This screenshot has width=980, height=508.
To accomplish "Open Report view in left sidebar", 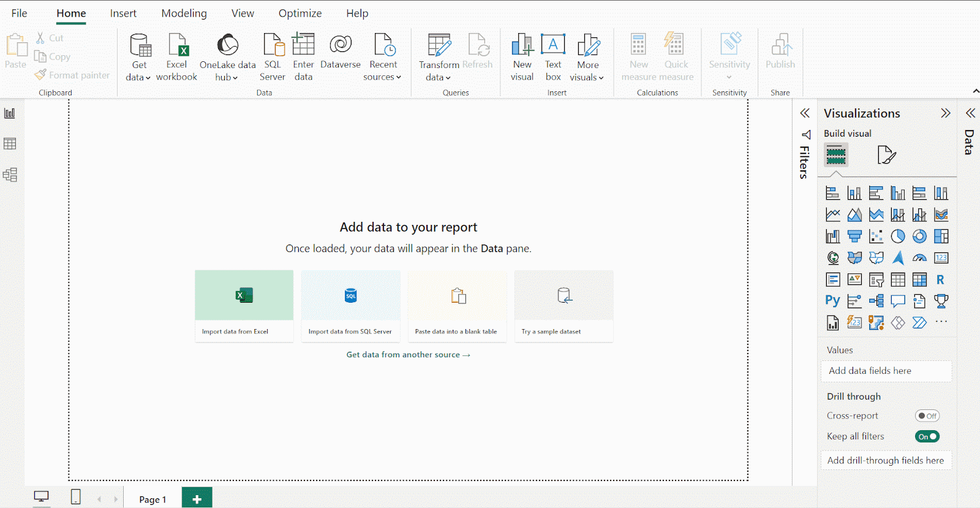I will [x=10, y=113].
